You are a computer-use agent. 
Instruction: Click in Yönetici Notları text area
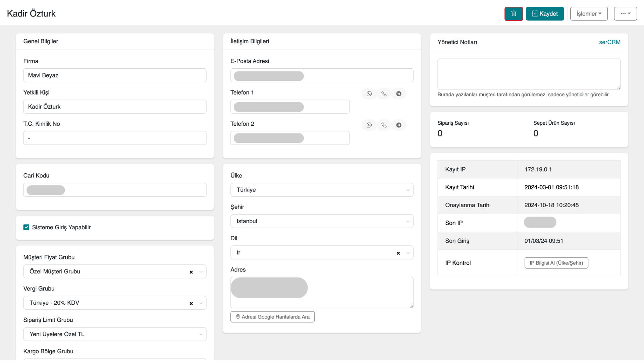(529, 74)
